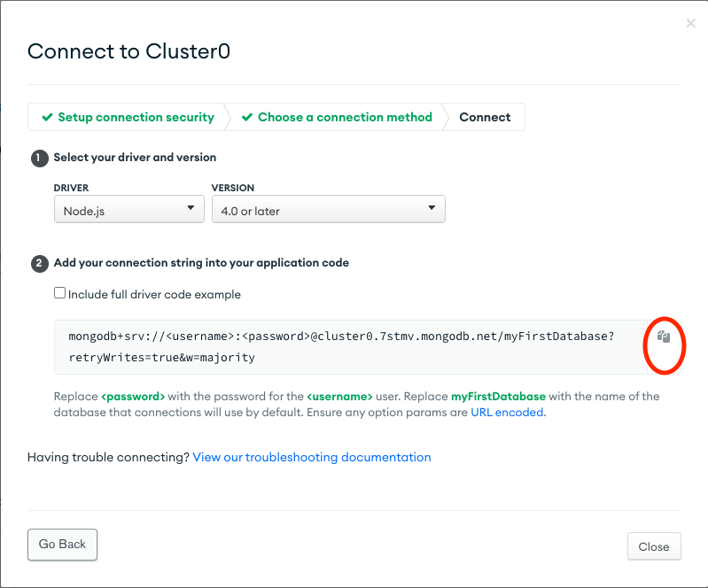
Task: Open View our troubleshooting documentation link
Action: click(312, 457)
